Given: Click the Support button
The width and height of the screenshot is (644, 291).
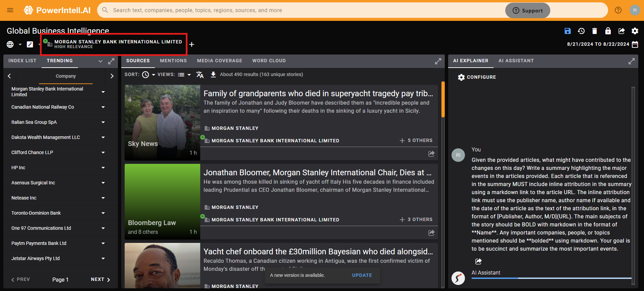Looking at the screenshot, I should 527,10.
